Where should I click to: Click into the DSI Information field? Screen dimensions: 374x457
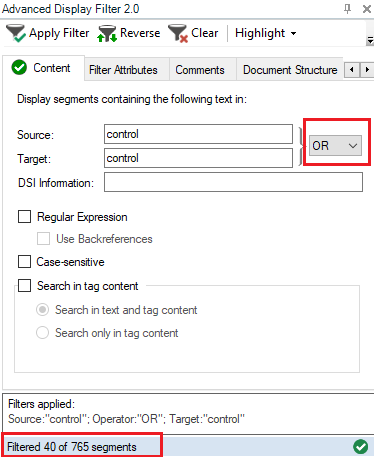[x=233, y=182]
